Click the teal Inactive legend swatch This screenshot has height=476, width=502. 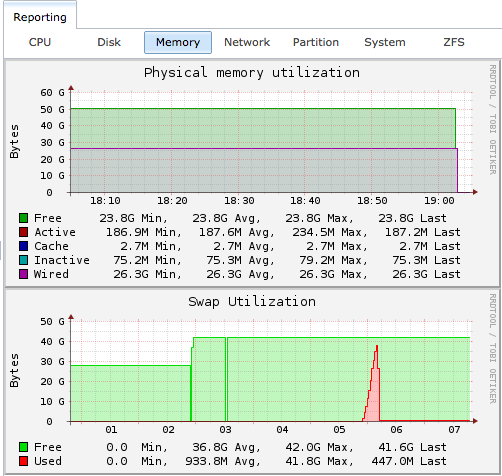[23, 260]
